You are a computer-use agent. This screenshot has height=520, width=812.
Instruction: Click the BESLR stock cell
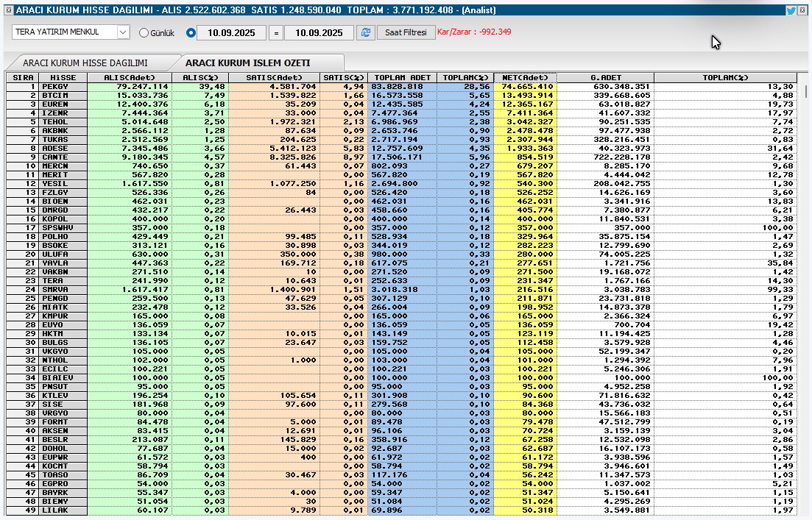(x=63, y=440)
